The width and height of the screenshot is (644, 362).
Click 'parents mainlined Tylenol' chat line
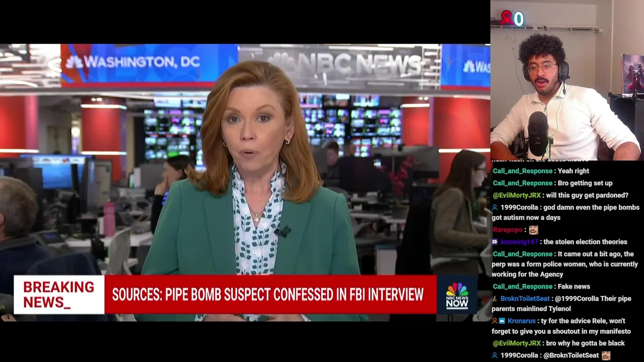point(531,309)
